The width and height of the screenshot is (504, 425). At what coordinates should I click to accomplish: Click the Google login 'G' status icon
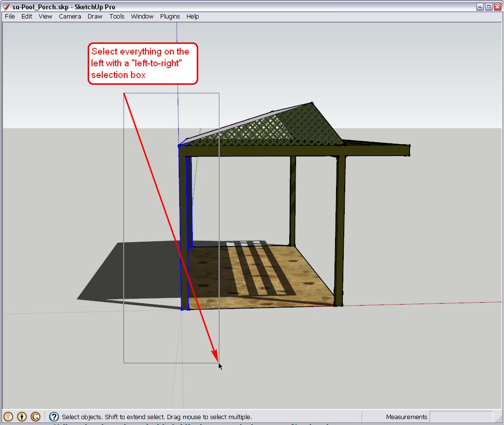(x=36, y=417)
